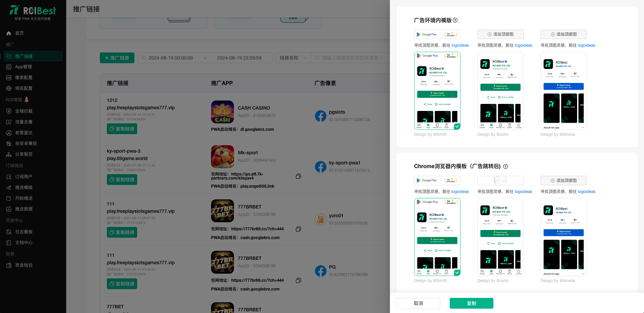Click the 推送数据 sidebar icon
This screenshot has height=313, width=644.
point(9,209)
